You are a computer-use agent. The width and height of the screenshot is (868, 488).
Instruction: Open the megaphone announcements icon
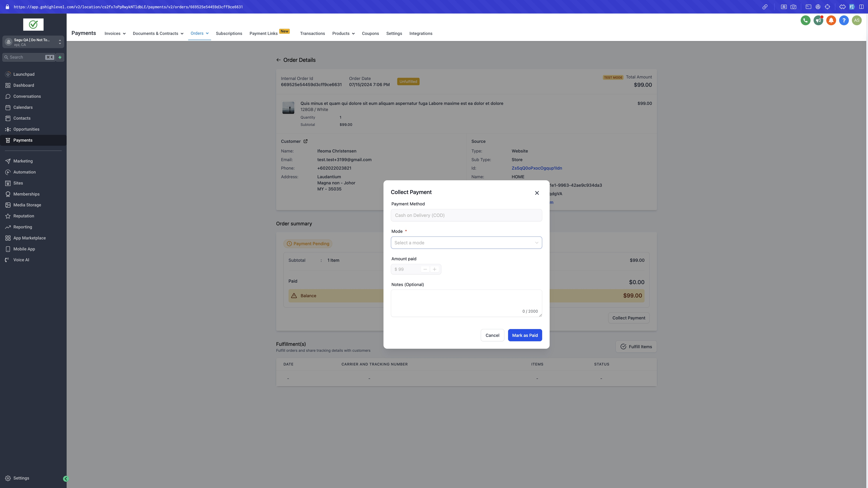[x=818, y=20]
